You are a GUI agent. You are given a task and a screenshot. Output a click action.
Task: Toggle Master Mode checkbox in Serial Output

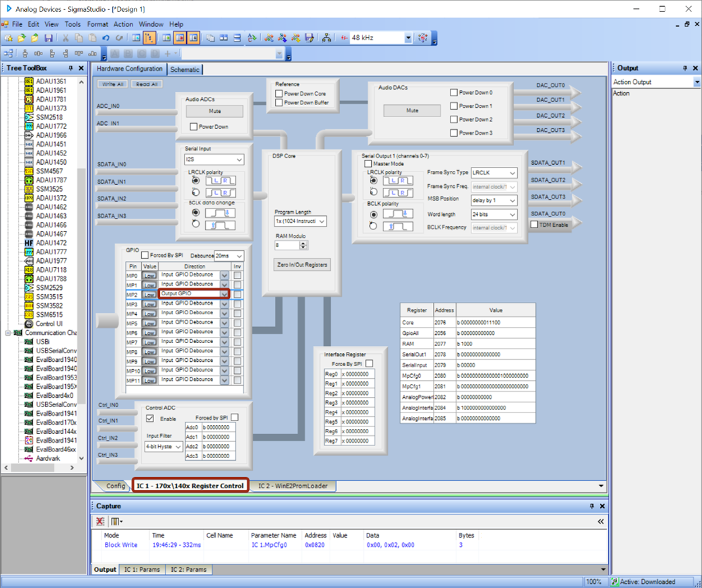pos(368,163)
